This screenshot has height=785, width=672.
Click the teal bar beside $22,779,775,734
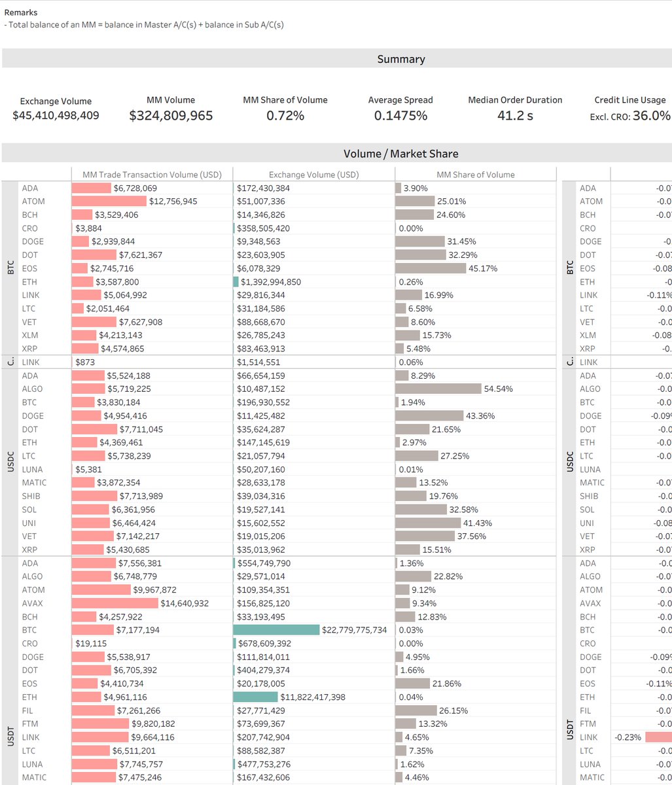pyautogui.click(x=277, y=630)
